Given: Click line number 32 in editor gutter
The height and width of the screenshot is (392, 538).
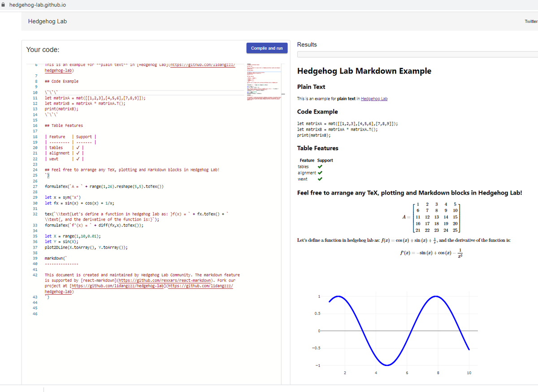Looking at the screenshot, I should pyautogui.click(x=35, y=214).
